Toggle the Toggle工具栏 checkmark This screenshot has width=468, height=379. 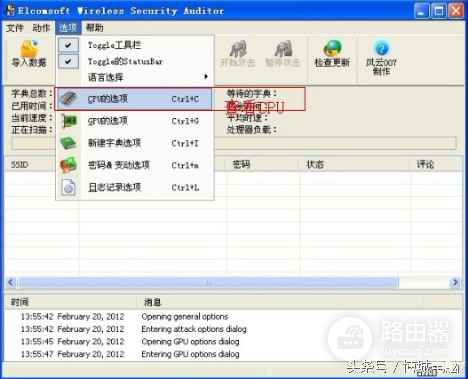click(x=68, y=45)
